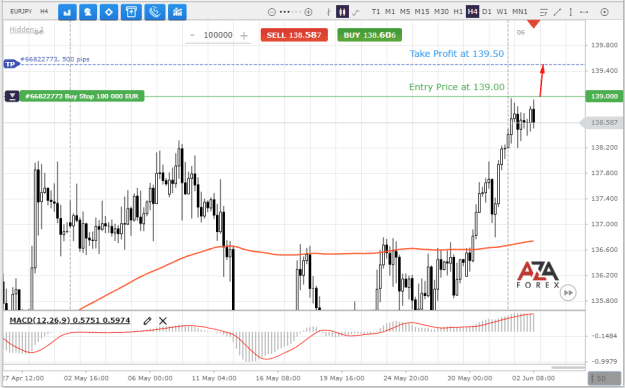
Task: Click the 50 button at bottom right
Action: pos(604,378)
